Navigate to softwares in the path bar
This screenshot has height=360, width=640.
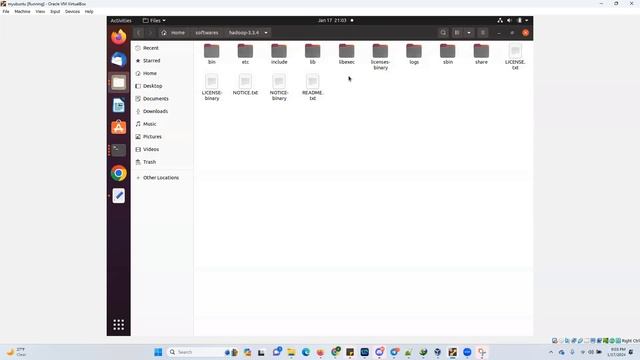click(x=207, y=33)
